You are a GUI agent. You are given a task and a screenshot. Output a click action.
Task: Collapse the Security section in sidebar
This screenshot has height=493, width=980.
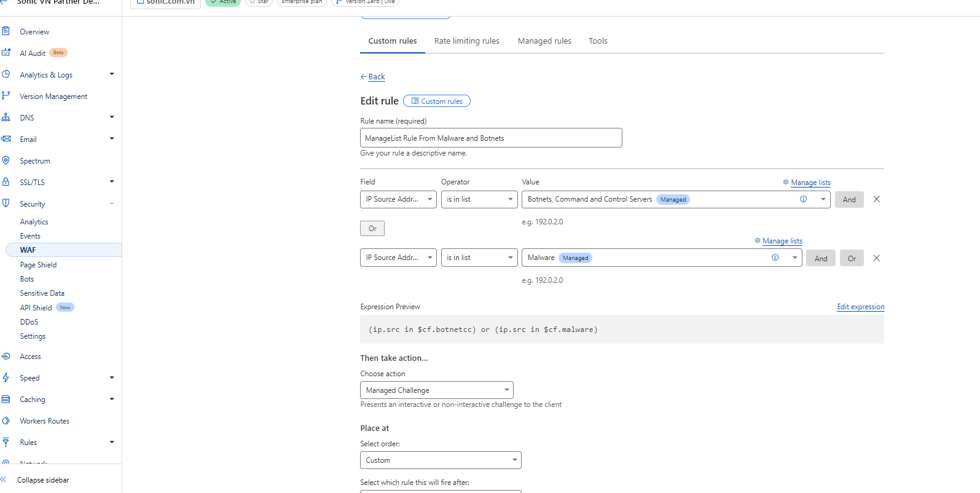tap(112, 203)
